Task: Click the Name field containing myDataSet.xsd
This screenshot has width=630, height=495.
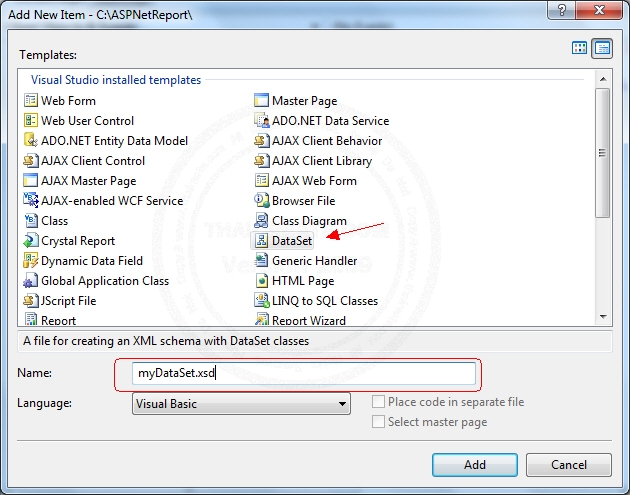Action: point(304,373)
